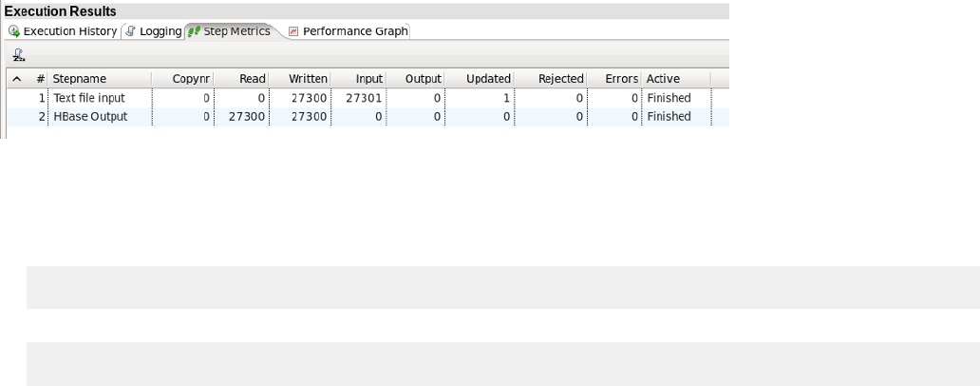Click the show/hide steps toolbar icon
The image size is (980, 386).
click(x=18, y=54)
